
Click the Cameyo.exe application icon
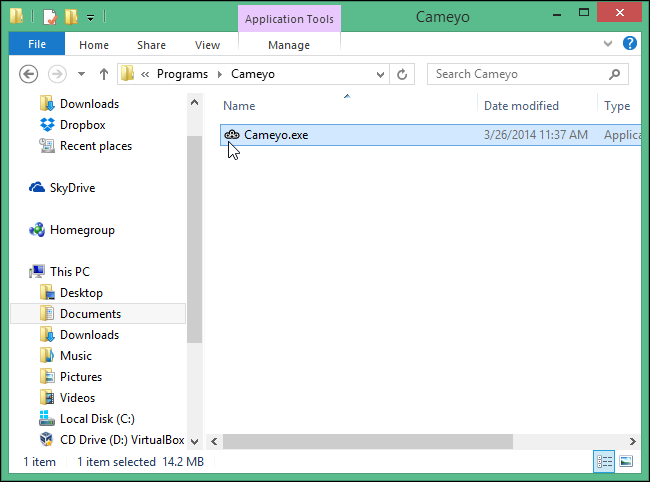click(232, 134)
